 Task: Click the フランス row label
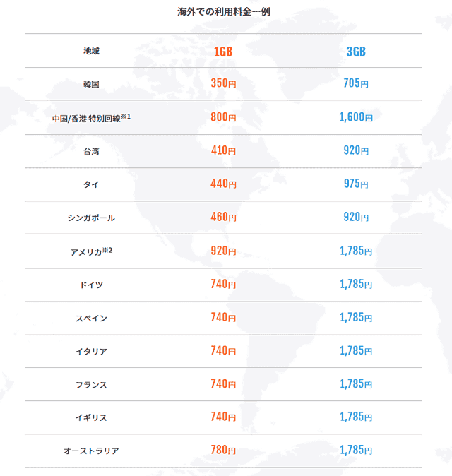[91, 385]
